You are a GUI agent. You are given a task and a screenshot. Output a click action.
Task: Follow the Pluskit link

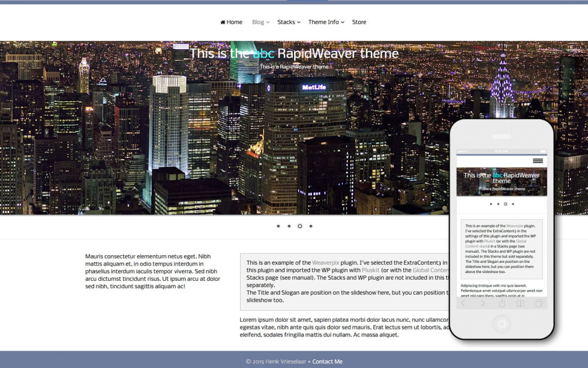371,270
